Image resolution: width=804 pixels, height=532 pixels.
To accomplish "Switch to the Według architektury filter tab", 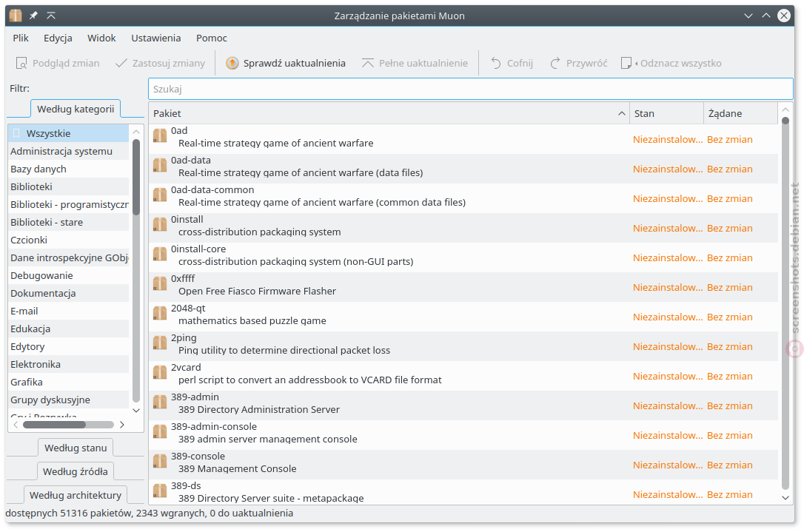I will [76, 495].
